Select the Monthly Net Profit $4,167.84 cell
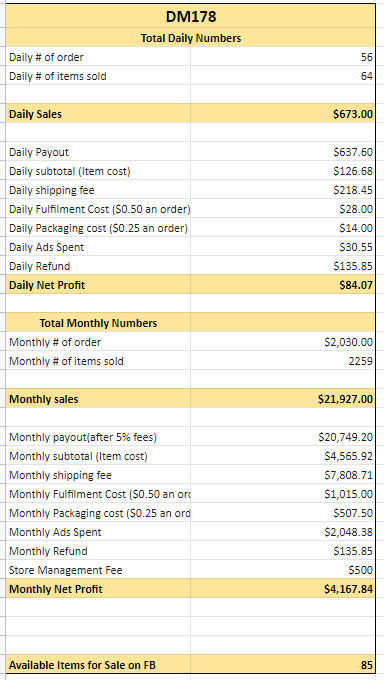 (283, 589)
